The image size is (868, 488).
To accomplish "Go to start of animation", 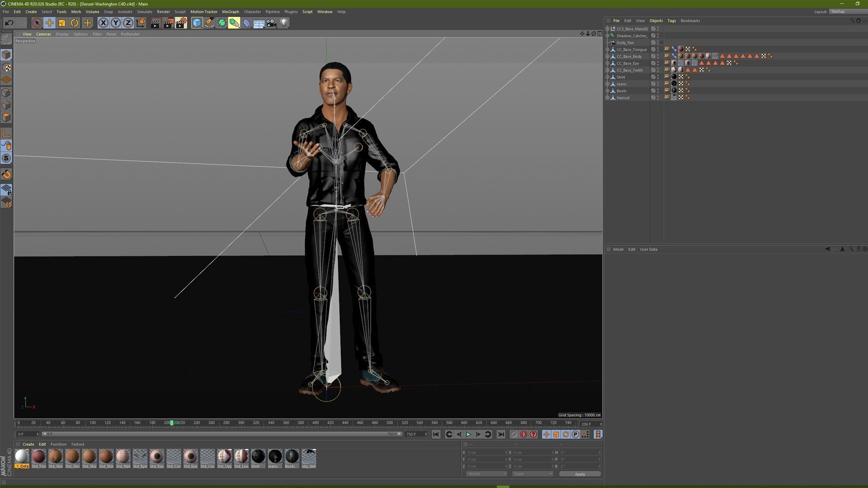I will tap(436, 434).
